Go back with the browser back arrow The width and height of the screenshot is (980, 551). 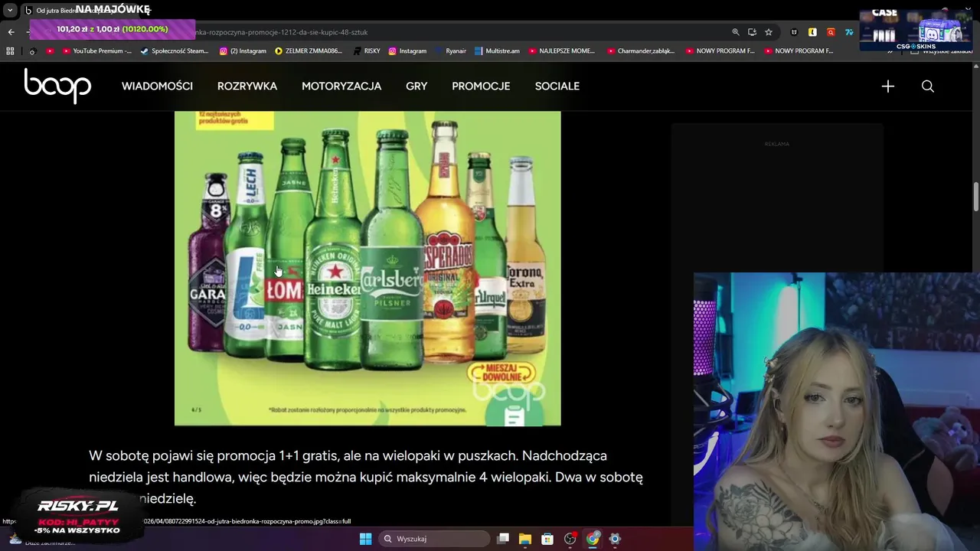pyautogui.click(x=11, y=32)
